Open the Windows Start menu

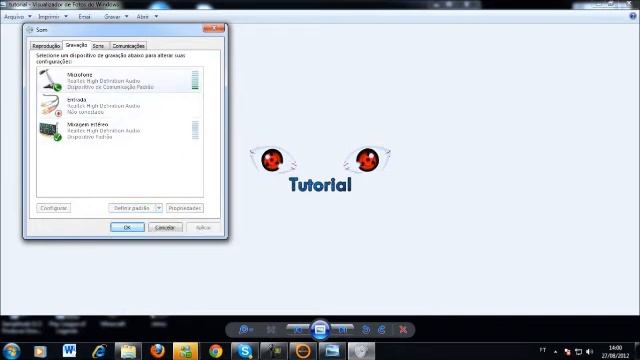point(11,351)
